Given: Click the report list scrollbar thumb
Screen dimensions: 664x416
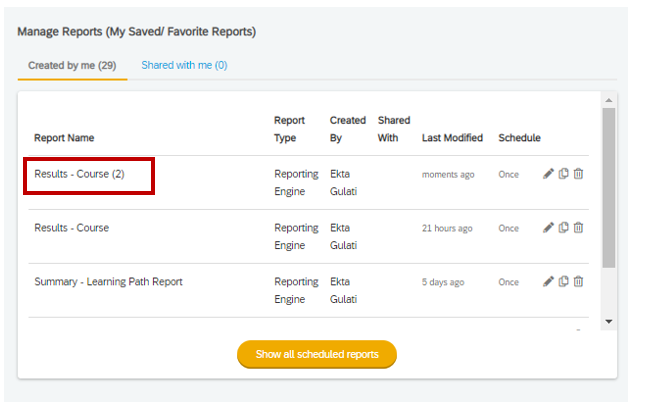Looking at the screenshot, I should click(x=609, y=188).
